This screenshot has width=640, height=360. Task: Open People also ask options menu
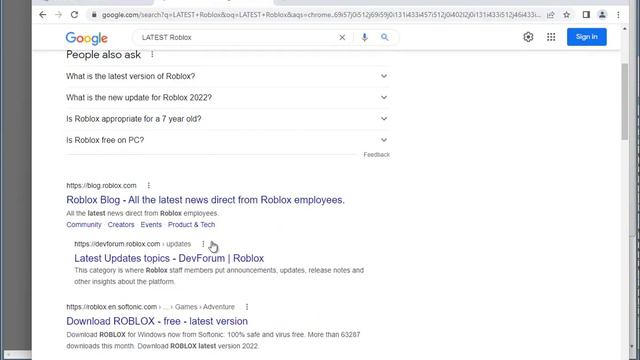152,54
